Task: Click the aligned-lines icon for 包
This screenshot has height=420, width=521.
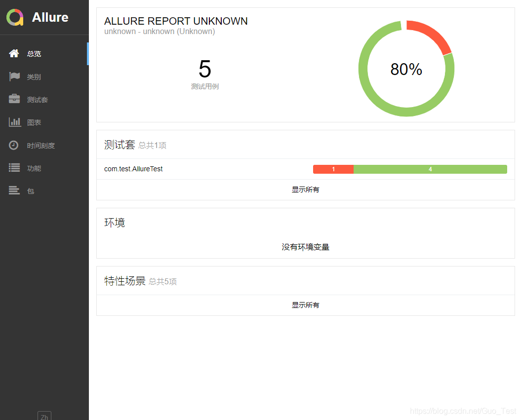Action: point(14,190)
